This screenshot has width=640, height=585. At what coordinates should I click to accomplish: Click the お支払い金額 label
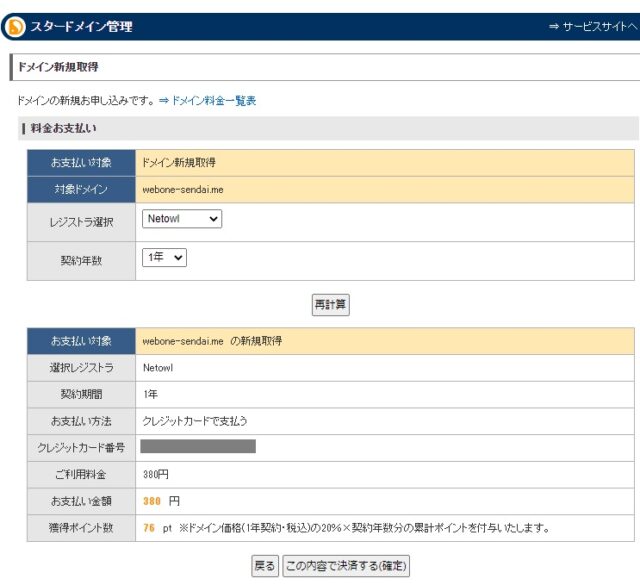click(81, 501)
